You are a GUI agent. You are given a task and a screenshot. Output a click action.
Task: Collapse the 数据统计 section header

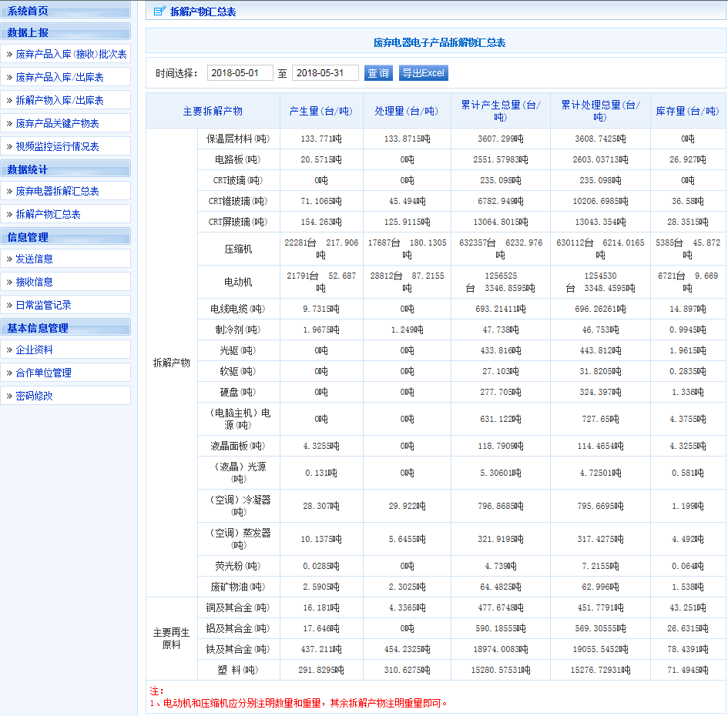(x=29, y=169)
